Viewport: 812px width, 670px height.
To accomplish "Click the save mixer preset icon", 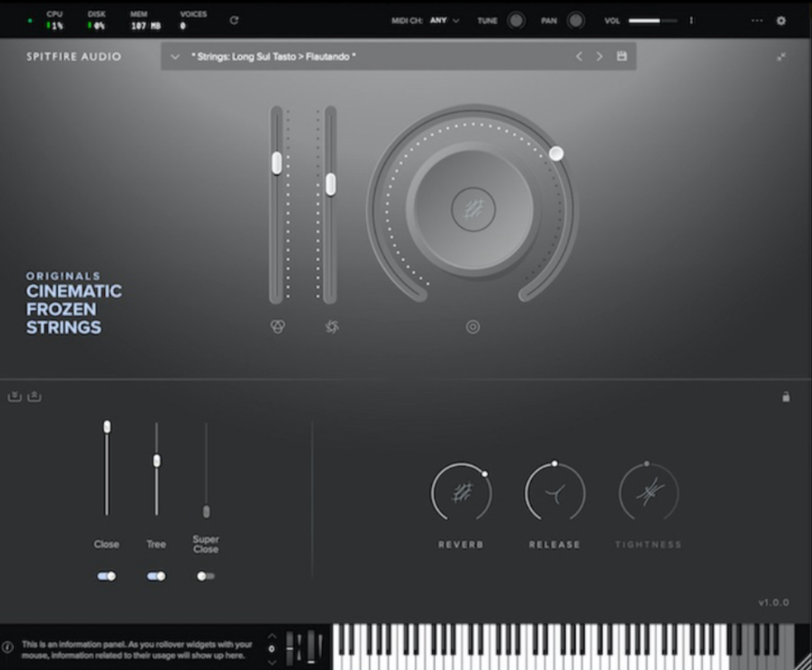I will coord(34,397).
